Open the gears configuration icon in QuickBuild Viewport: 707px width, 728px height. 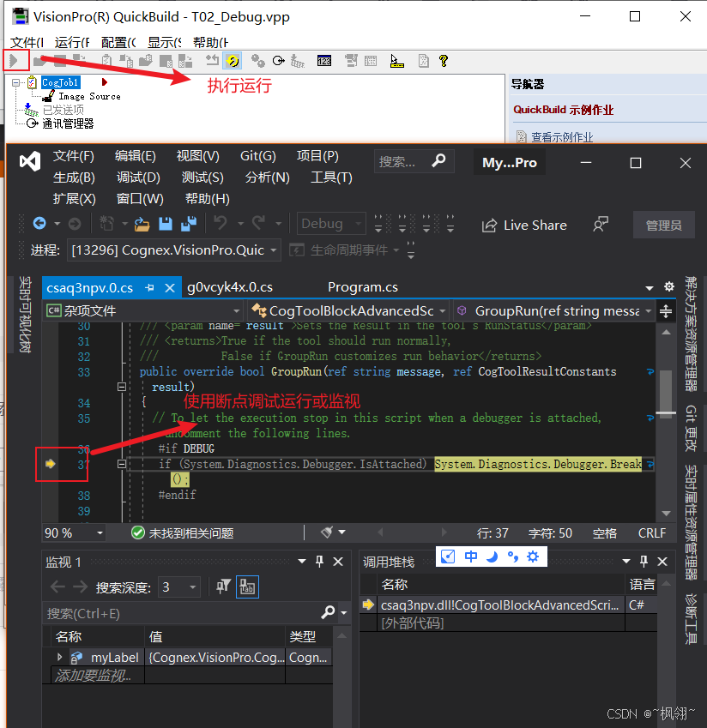coord(257,60)
